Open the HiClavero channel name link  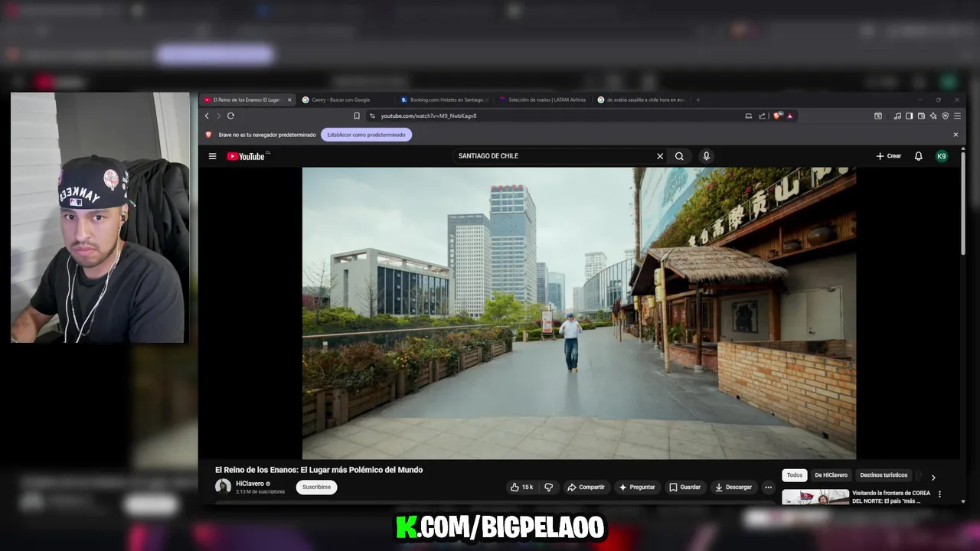pos(250,484)
